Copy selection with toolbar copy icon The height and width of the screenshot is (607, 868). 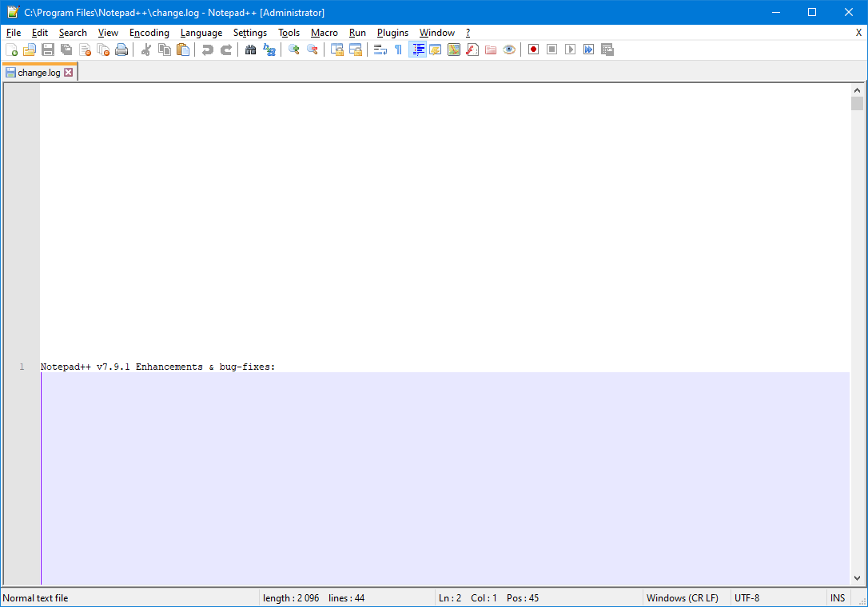pyautogui.click(x=165, y=50)
